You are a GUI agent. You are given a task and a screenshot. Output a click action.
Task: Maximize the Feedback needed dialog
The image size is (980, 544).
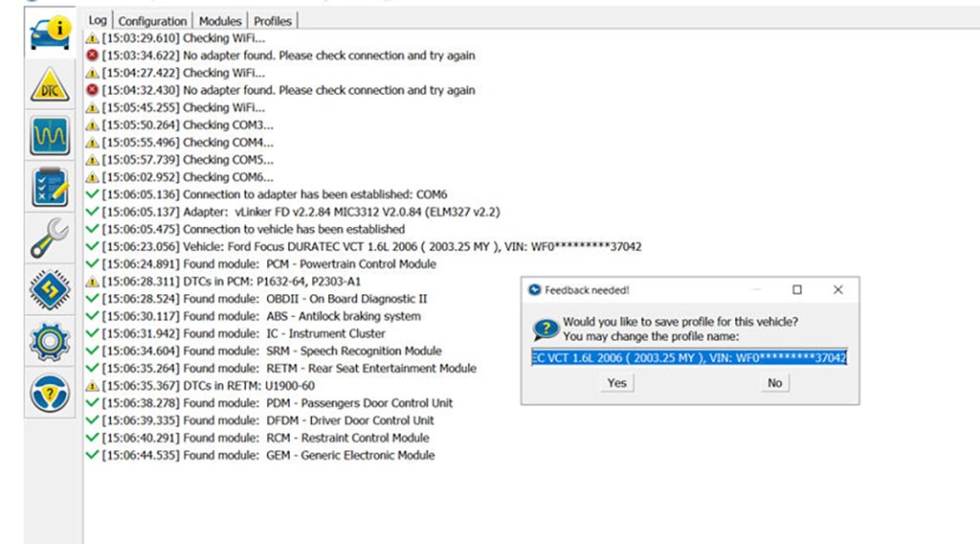point(797,289)
